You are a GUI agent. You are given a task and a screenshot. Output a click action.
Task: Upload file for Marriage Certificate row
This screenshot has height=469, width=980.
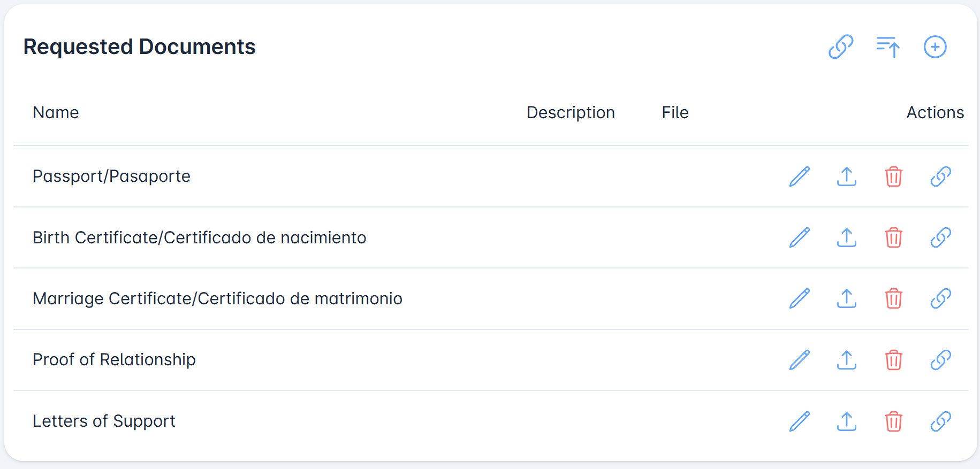pyautogui.click(x=847, y=298)
